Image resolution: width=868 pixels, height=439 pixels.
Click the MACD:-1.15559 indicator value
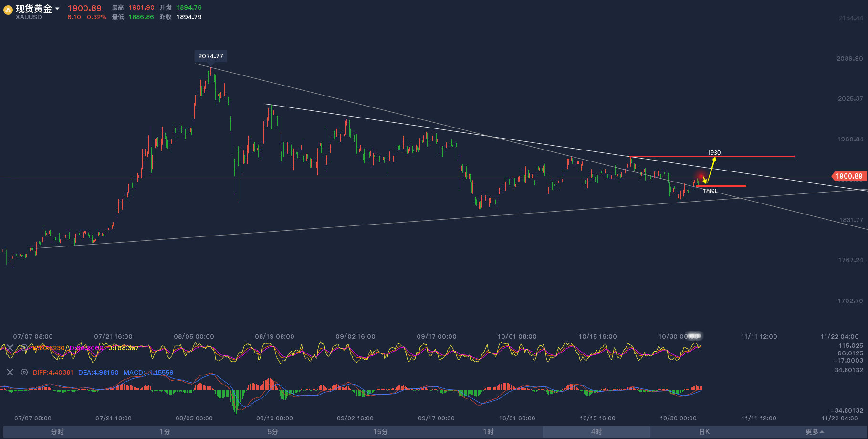pos(148,373)
